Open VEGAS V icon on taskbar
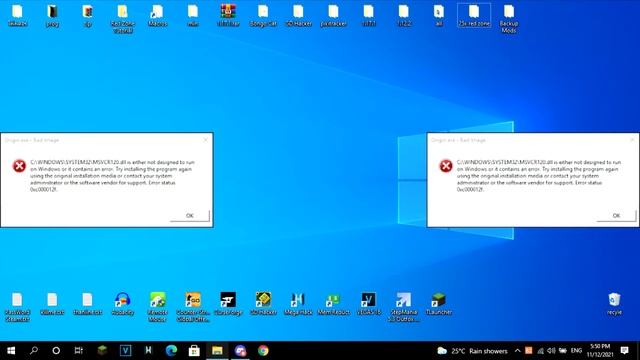Image resolution: width=640 pixels, height=360 pixels. pyautogui.click(x=125, y=351)
